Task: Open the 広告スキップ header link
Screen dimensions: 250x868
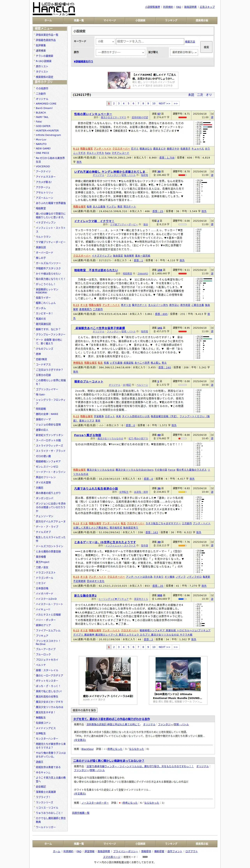Action: tap(207, 7)
